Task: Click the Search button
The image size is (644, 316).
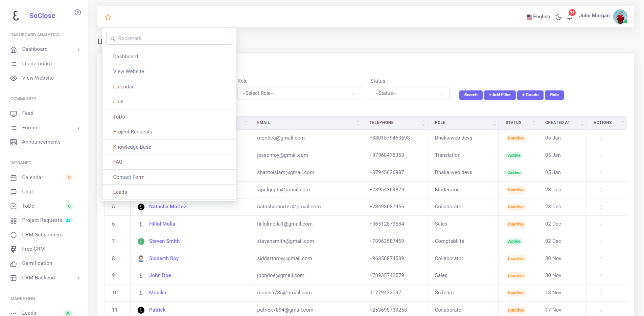Action: tap(471, 95)
